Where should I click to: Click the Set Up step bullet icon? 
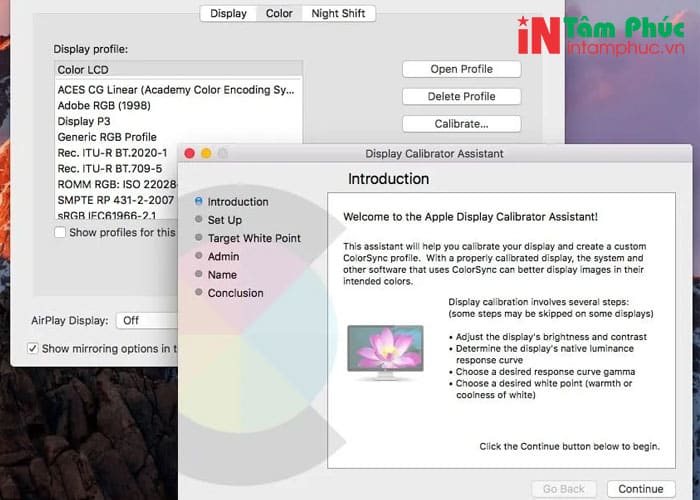[x=199, y=219]
